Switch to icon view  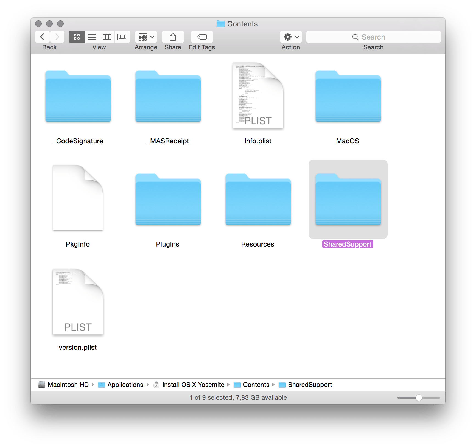77,37
